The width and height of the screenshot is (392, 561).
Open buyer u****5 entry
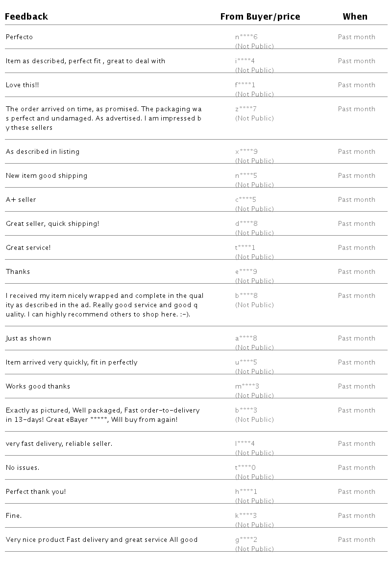click(246, 362)
